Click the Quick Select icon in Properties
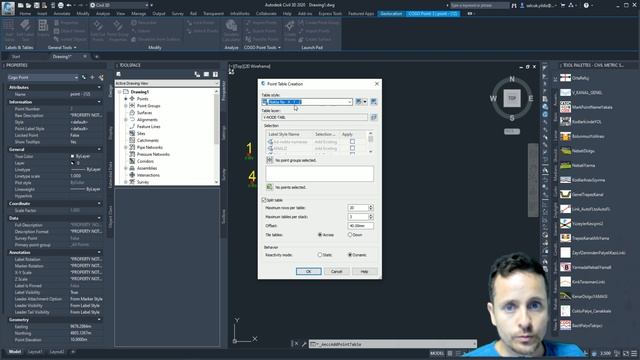The width and height of the screenshot is (640, 360). click(x=101, y=77)
